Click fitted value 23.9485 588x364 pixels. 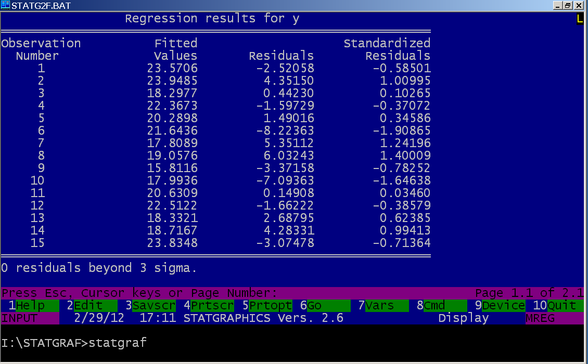(x=172, y=81)
